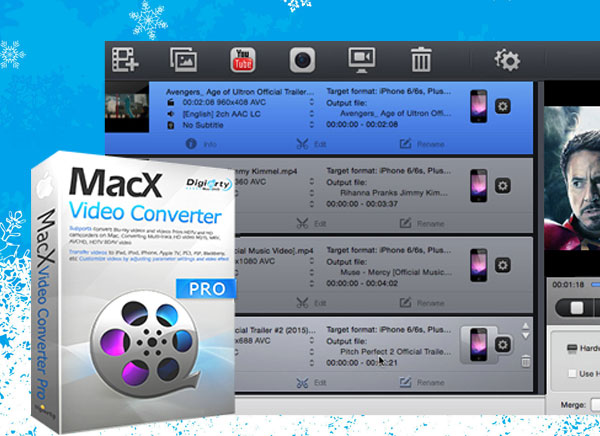Toggle the Use H... checkbox
The width and height of the screenshot is (600, 436).
(x=572, y=373)
